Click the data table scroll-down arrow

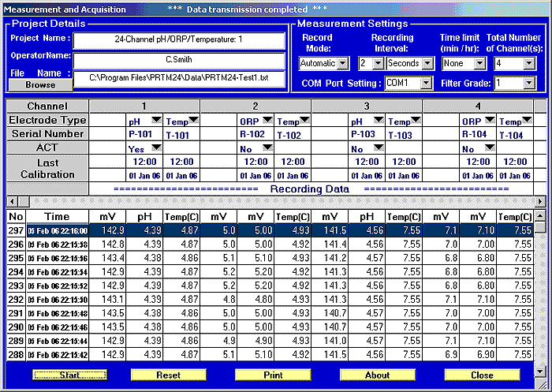[540, 371]
